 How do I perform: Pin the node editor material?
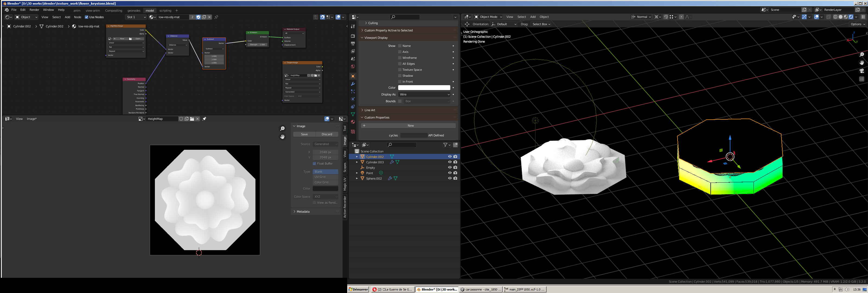216,17
